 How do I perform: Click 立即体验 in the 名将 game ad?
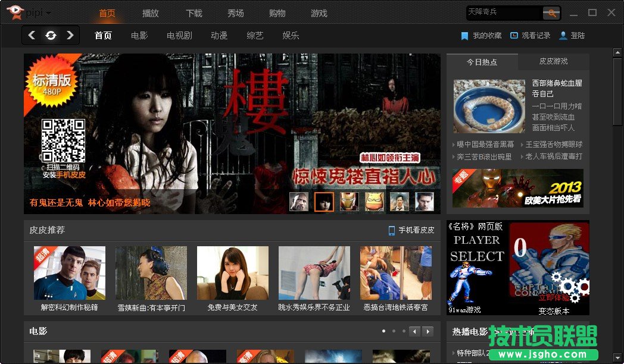point(554,297)
